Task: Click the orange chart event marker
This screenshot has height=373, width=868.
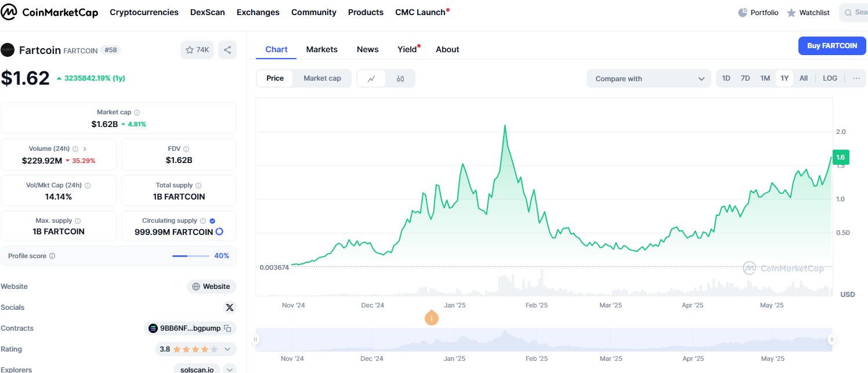Action: [432, 318]
